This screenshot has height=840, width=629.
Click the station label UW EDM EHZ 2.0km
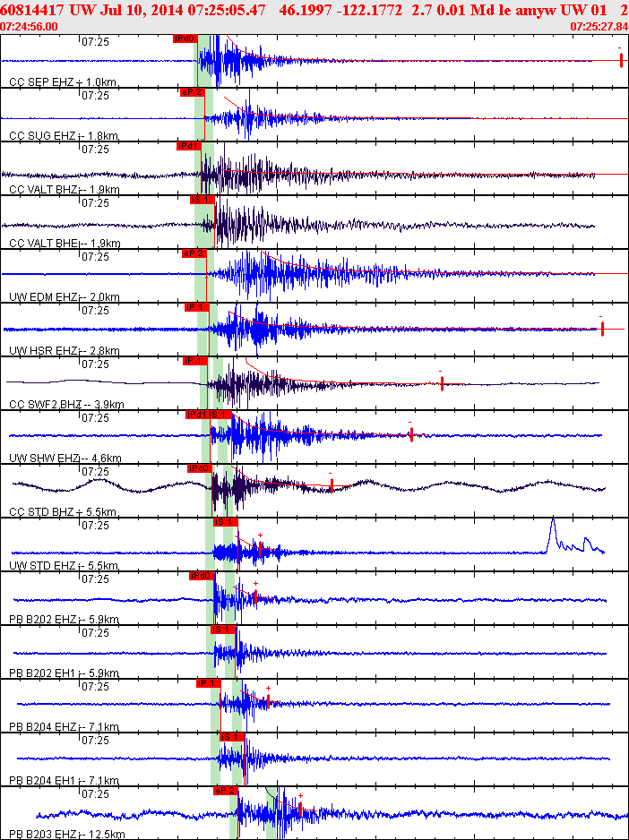coord(65,297)
